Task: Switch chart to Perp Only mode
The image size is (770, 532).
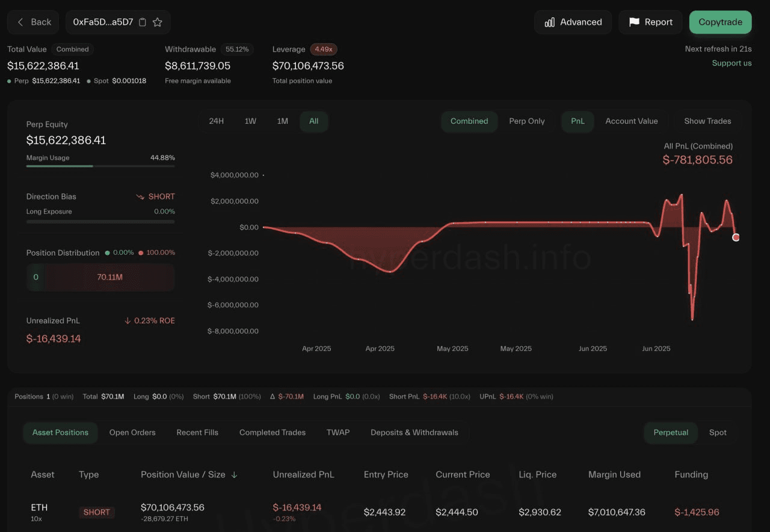Action: click(527, 121)
